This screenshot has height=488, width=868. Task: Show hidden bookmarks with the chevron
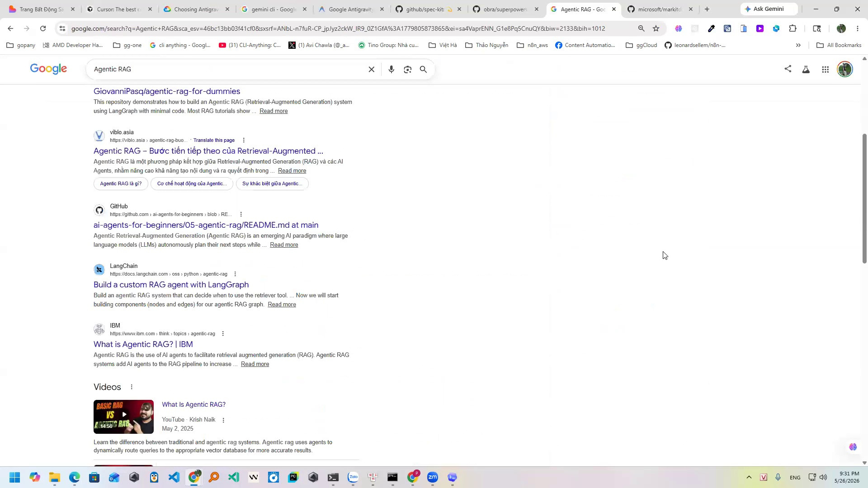click(798, 45)
